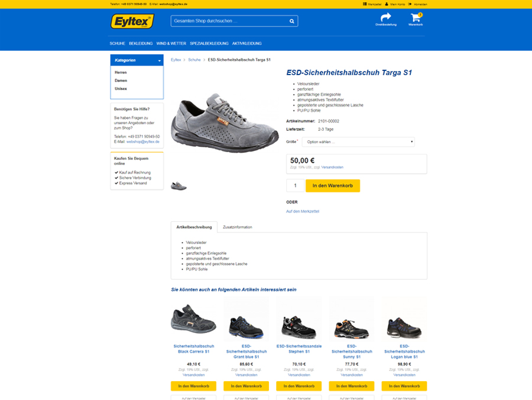Add Targa S1 to cart with yellow button
The width and height of the screenshot is (532, 400).
(x=332, y=186)
